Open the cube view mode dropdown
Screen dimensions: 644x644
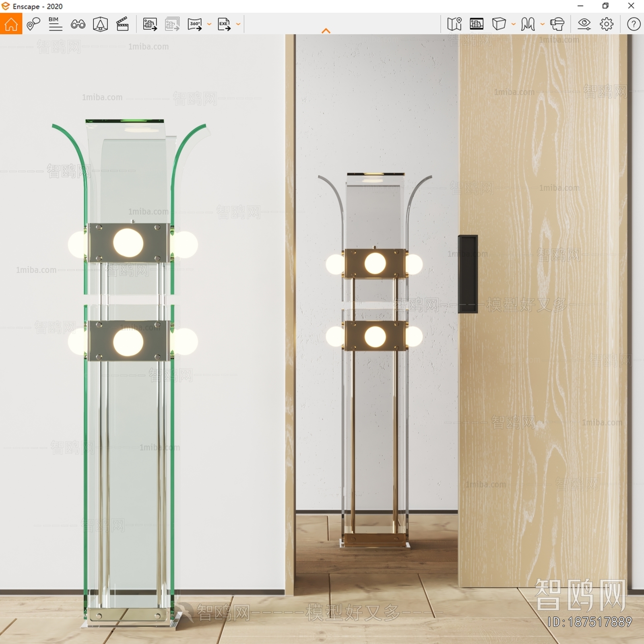[x=514, y=24]
